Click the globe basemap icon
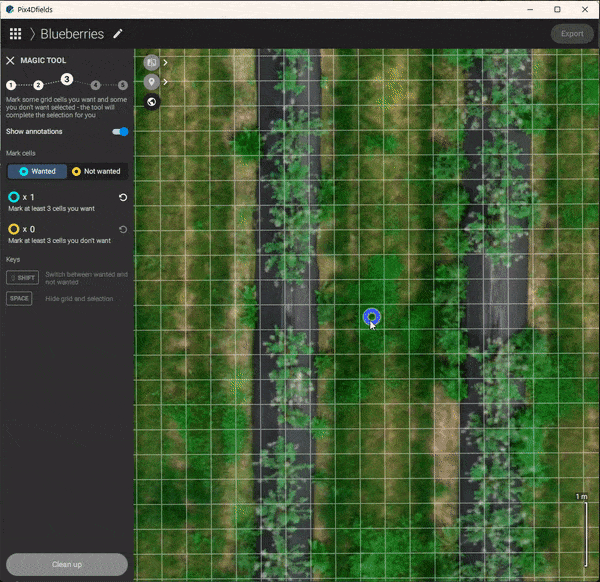The width and height of the screenshot is (600, 582). point(152,102)
